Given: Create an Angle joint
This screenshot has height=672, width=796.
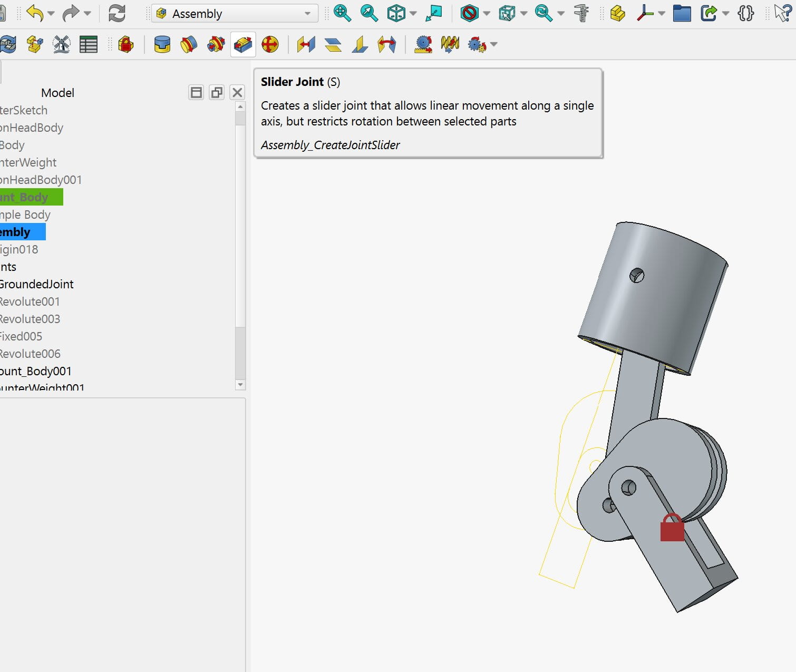Looking at the screenshot, I should click(386, 45).
